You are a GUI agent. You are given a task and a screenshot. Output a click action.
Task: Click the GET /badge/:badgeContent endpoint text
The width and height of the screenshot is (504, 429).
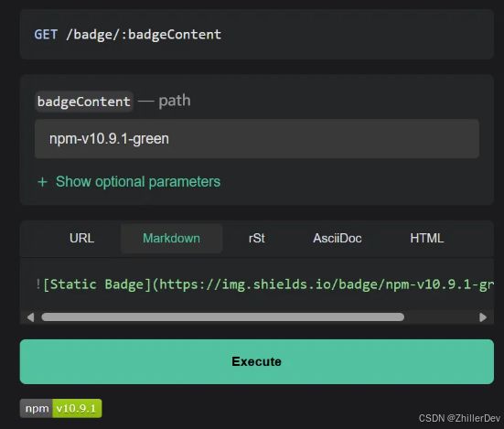(x=128, y=35)
